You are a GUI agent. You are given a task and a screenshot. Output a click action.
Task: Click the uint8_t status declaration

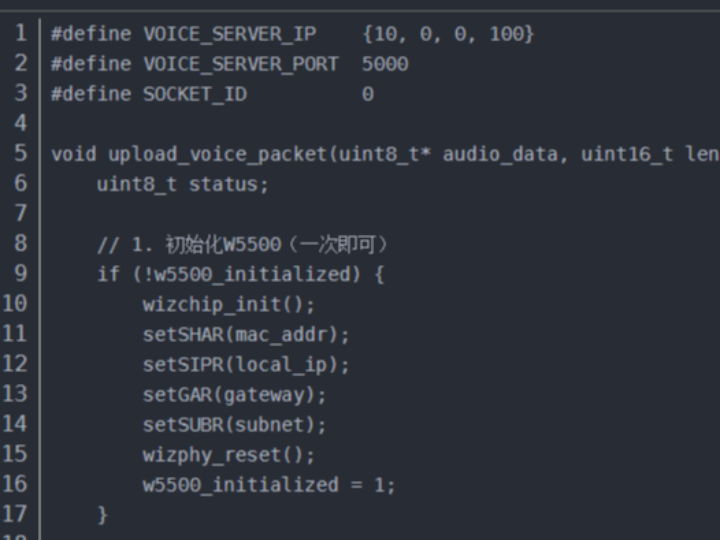(x=183, y=184)
